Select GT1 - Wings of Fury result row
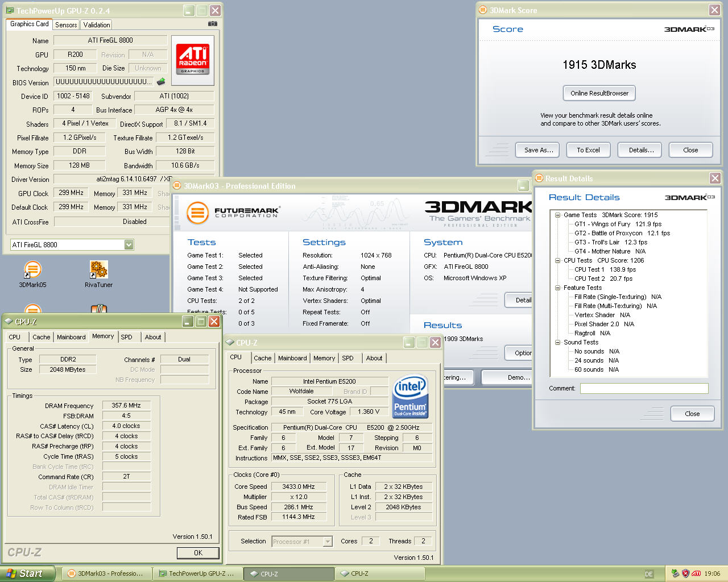 (618, 224)
